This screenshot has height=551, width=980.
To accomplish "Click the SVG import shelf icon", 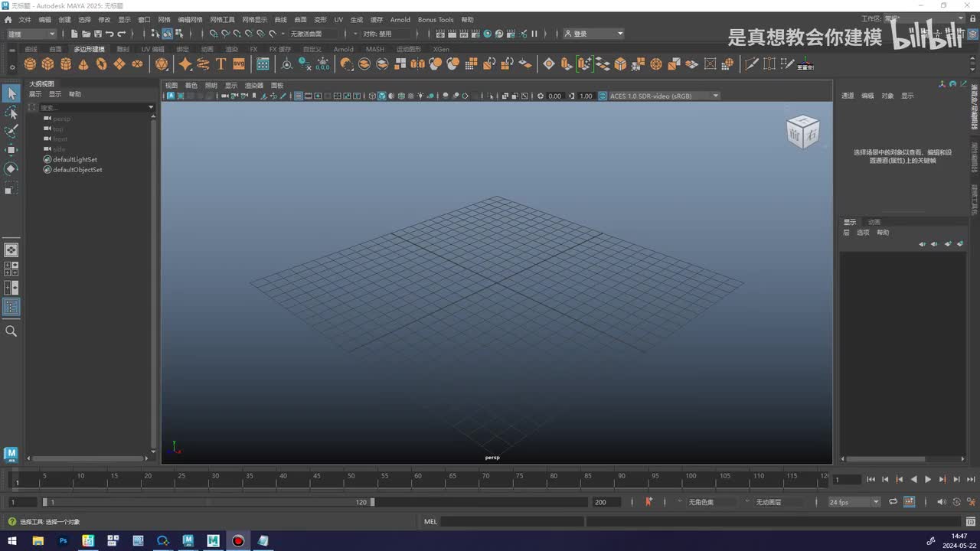I will [239, 64].
